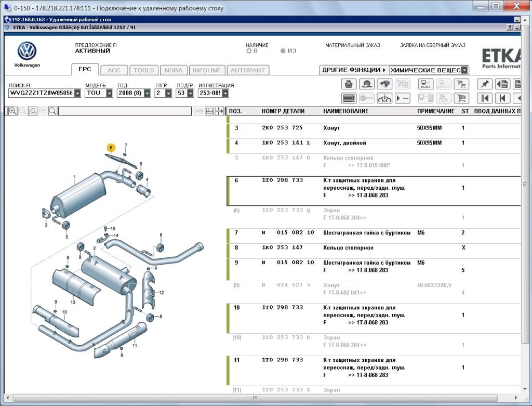Click МАТЕРИАЛЬНЫЙ ЗАКАЗ
The image size is (532, 406).
point(353,45)
